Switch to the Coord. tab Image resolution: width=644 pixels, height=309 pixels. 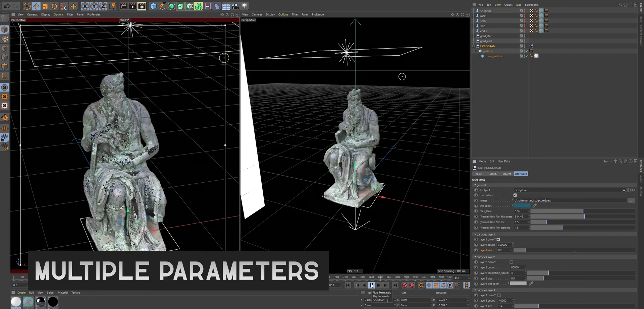(x=492, y=174)
